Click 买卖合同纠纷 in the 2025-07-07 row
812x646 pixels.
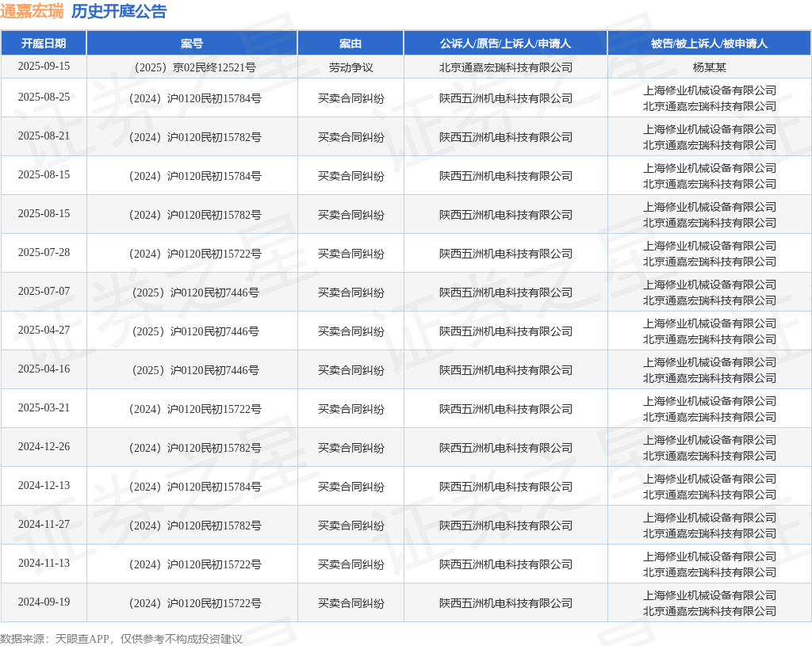(x=350, y=292)
